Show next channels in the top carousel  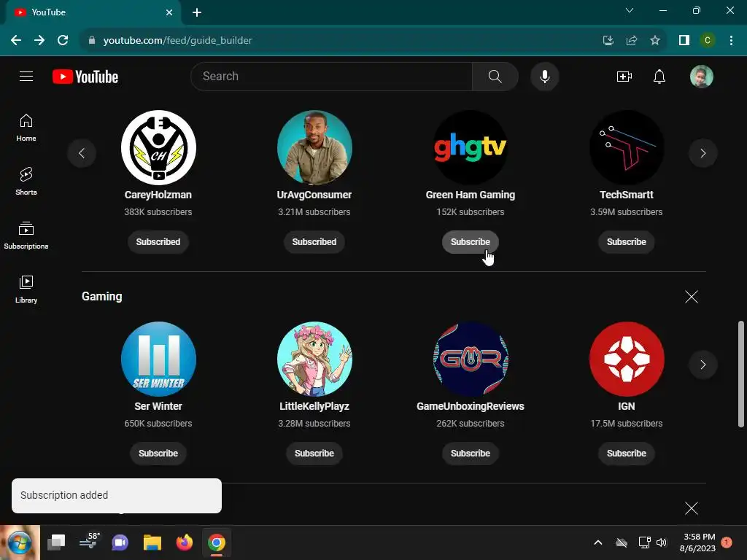coord(703,153)
